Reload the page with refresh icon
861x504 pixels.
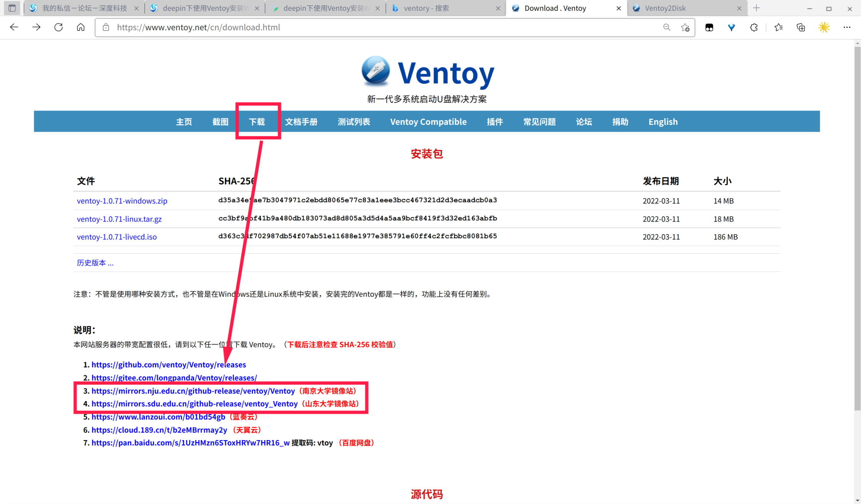coord(58,27)
